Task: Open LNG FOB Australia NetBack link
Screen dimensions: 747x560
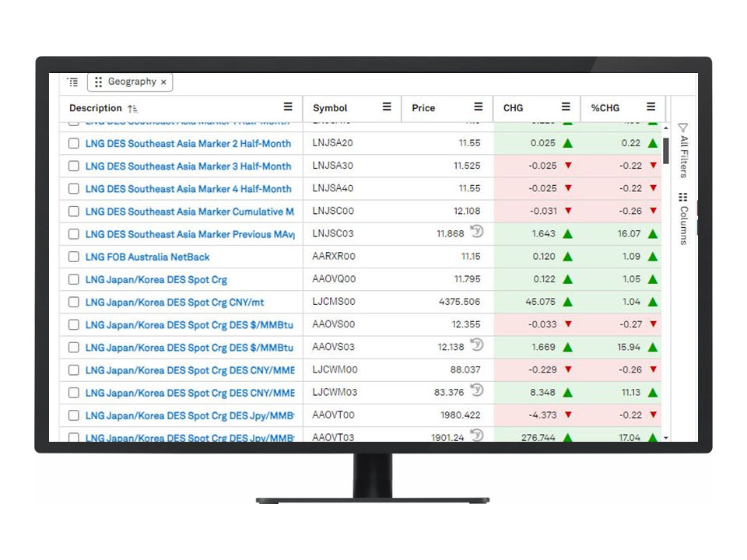Action: 148,257
